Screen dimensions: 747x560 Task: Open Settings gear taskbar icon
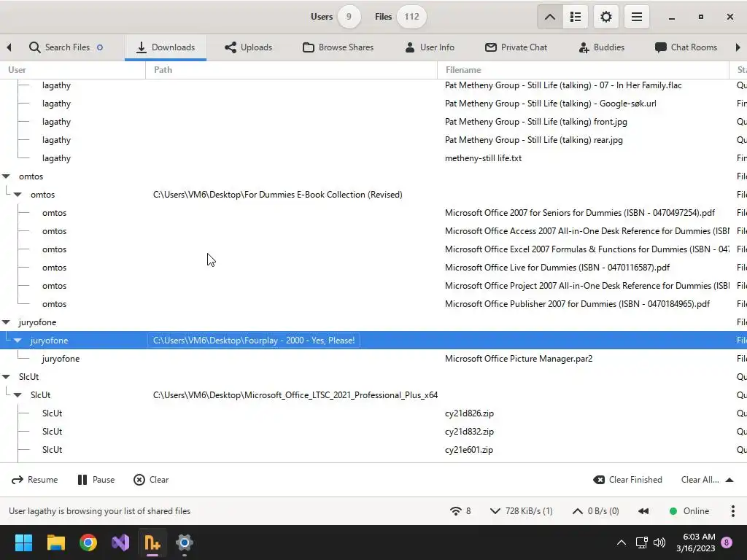pos(185,542)
